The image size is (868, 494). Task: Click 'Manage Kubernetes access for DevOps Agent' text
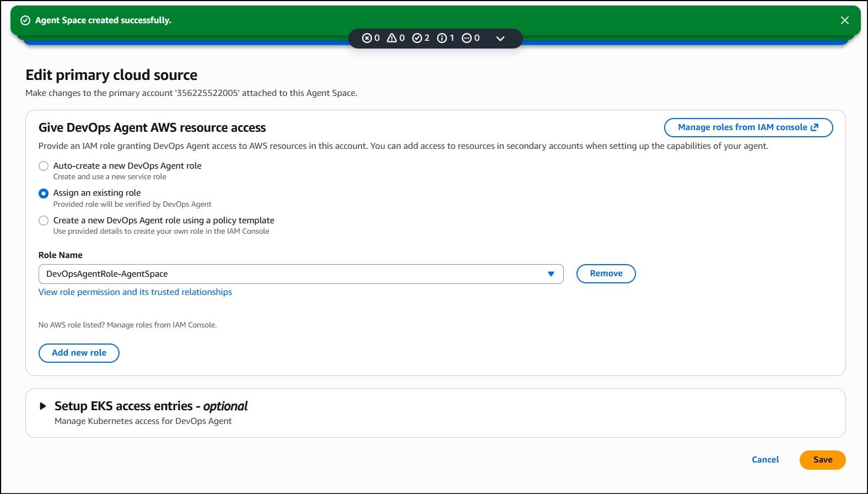143,421
